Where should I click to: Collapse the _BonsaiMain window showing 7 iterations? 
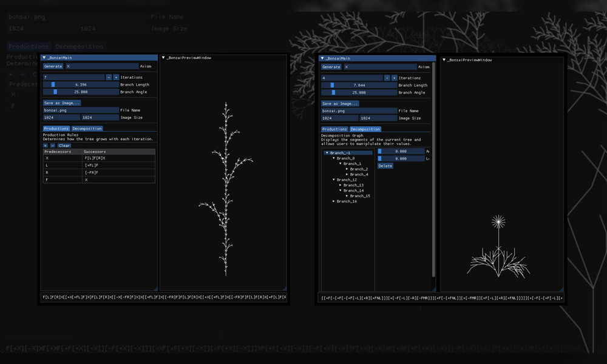click(44, 58)
